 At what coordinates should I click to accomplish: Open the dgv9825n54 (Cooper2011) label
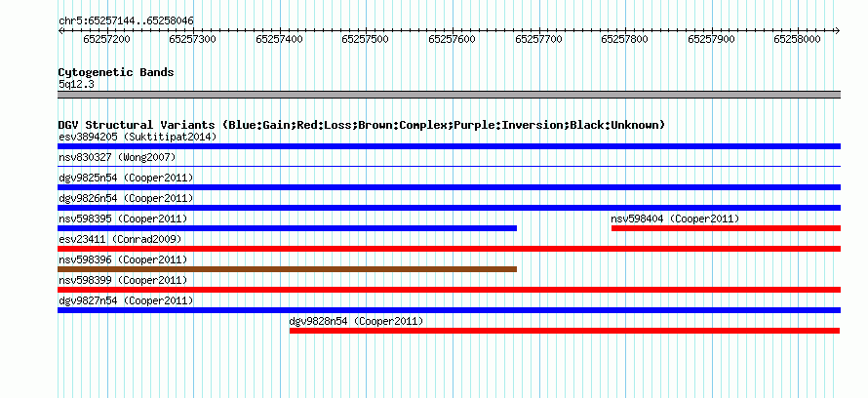click(126, 178)
